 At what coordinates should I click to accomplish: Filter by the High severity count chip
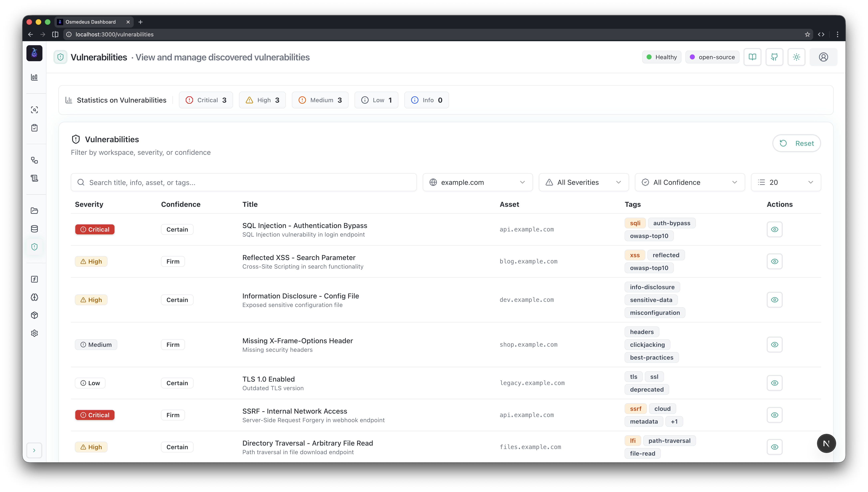pyautogui.click(x=262, y=100)
